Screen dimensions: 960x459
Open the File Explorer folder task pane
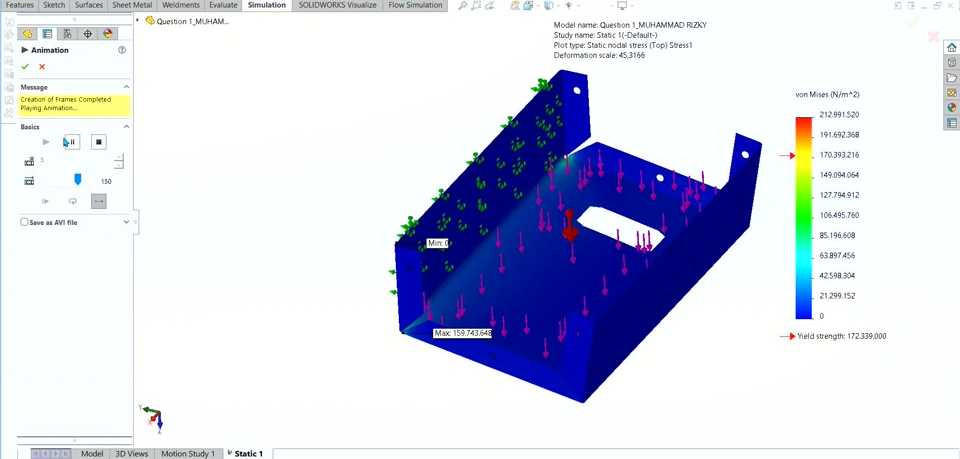[x=951, y=78]
